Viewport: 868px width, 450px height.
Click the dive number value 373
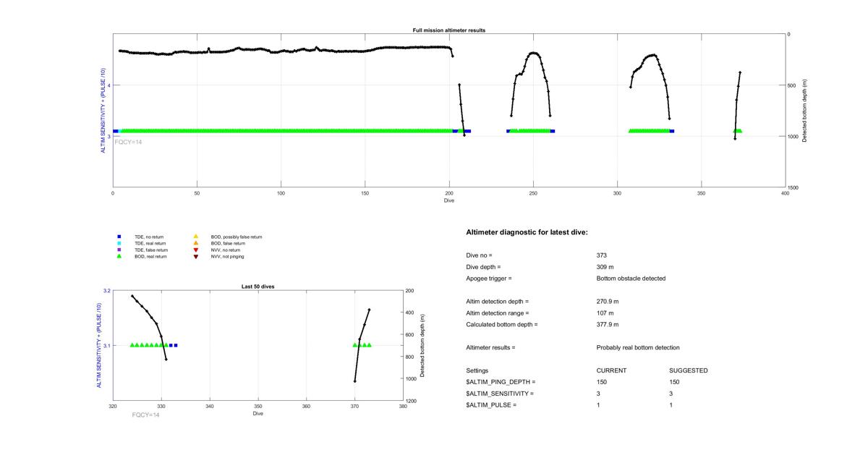point(602,255)
